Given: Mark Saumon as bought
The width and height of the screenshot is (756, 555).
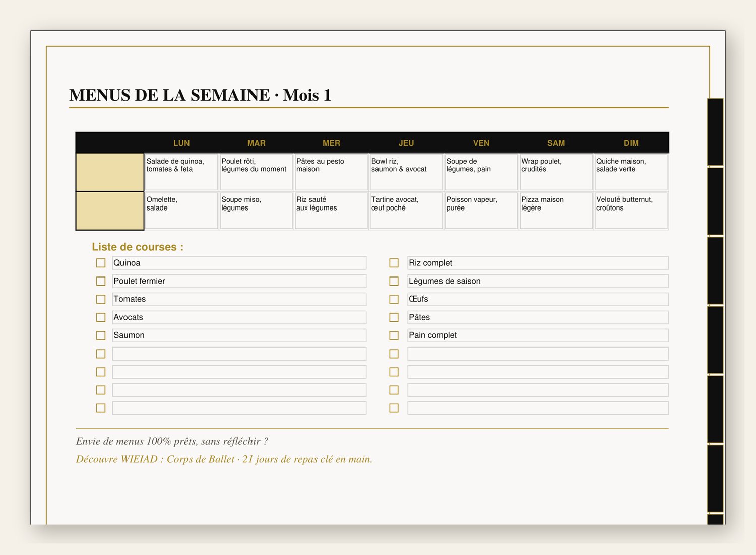Looking at the screenshot, I should point(101,335).
